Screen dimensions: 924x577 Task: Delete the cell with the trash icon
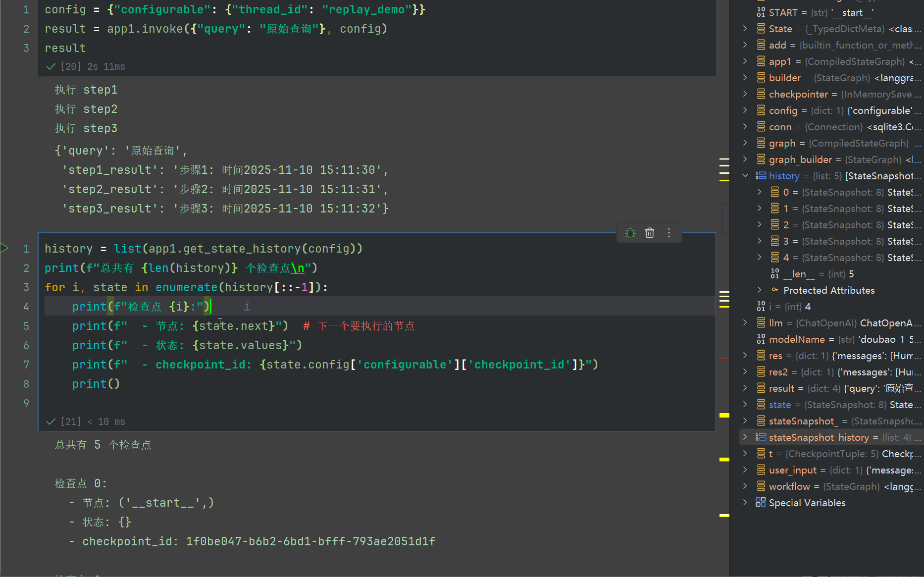click(650, 233)
